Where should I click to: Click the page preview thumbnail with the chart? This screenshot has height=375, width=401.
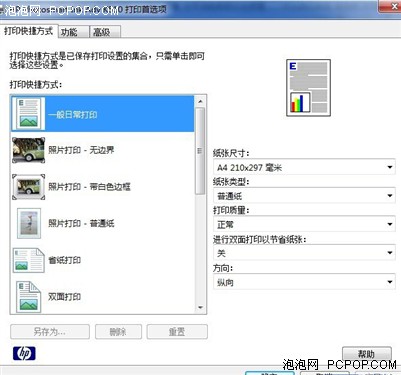pyautogui.click(x=308, y=88)
